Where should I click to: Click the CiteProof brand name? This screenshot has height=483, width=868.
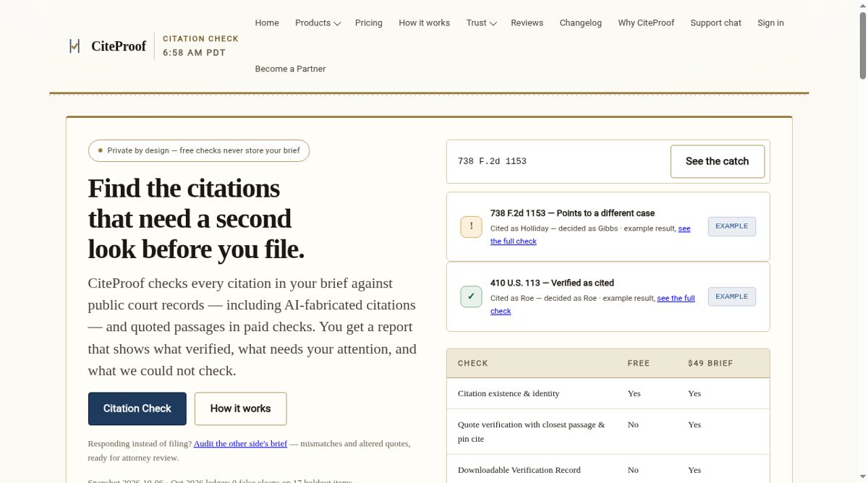tap(119, 46)
